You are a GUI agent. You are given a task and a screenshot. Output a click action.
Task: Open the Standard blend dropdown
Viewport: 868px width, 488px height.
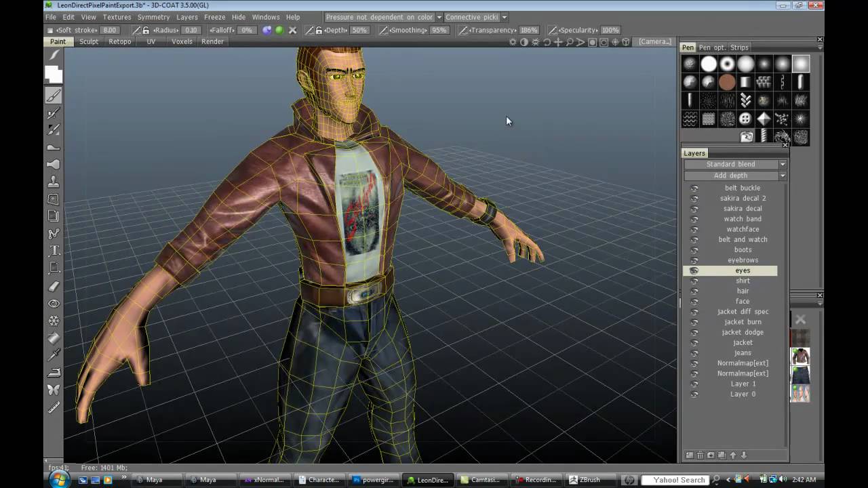(782, 164)
